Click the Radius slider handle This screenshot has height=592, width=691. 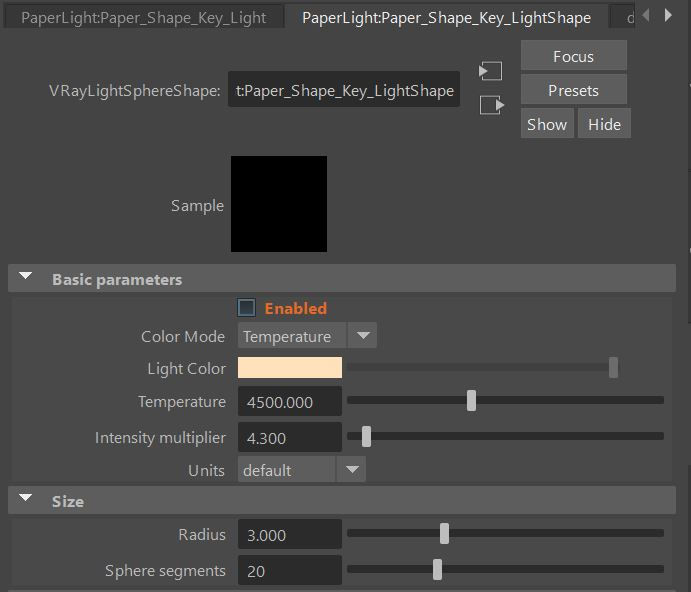tap(444, 533)
